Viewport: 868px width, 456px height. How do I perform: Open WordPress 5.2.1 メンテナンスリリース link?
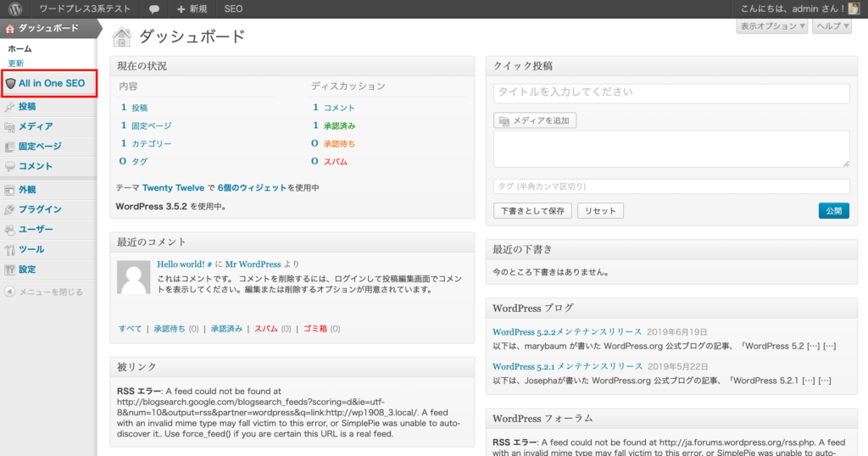(x=567, y=366)
